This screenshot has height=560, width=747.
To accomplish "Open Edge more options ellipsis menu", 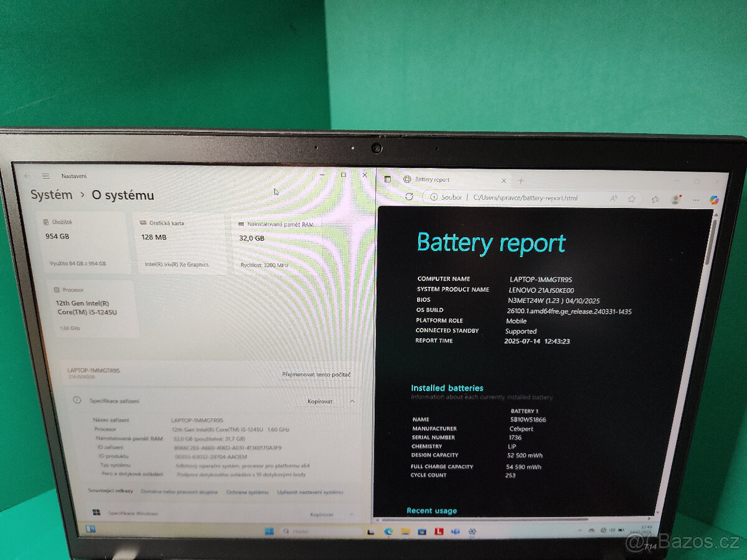I will click(696, 200).
